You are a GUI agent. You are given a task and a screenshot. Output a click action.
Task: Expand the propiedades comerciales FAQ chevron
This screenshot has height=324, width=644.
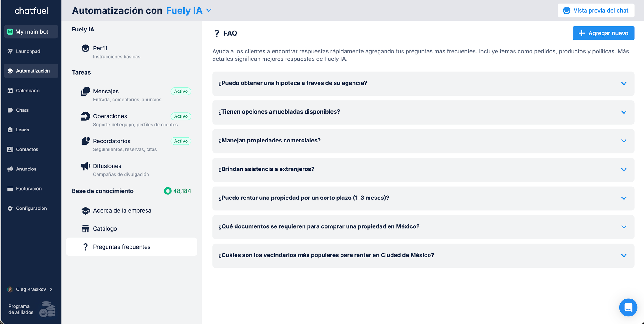[624, 141]
